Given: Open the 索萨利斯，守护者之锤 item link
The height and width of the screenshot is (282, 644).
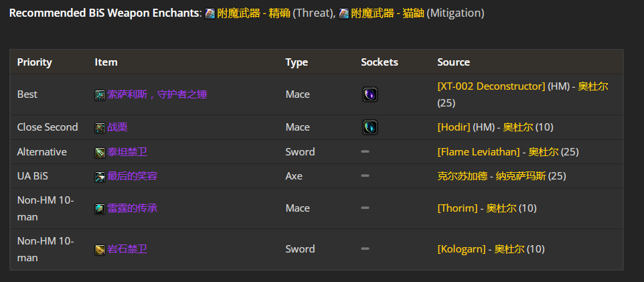Looking at the screenshot, I should coord(157,94).
